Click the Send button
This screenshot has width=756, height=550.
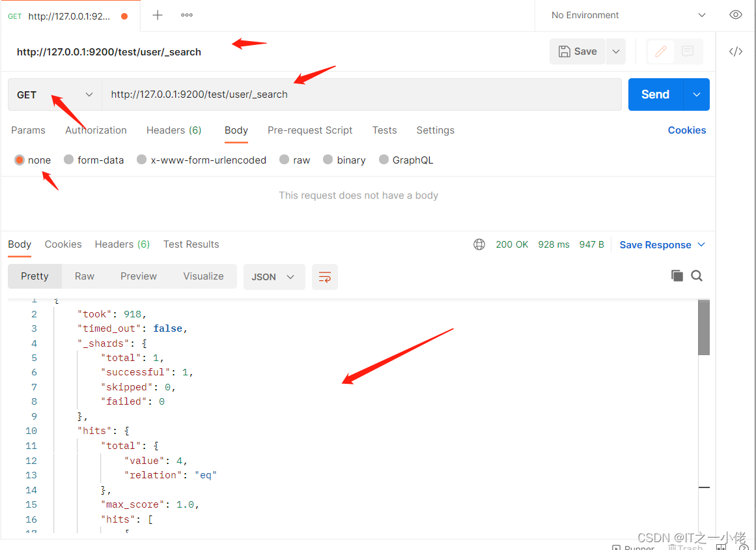pyautogui.click(x=656, y=94)
